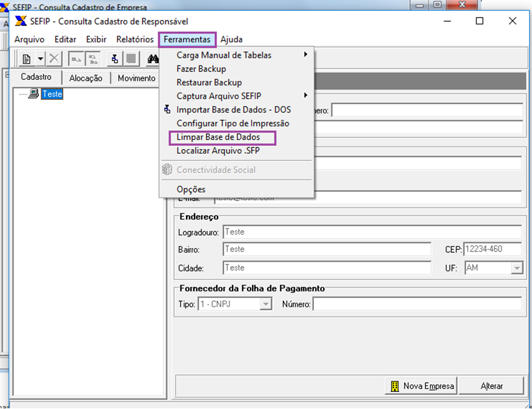Select the computer icon next to Teste
Image resolution: width=532 pixels, height=409 pixels.
[34, 94]
